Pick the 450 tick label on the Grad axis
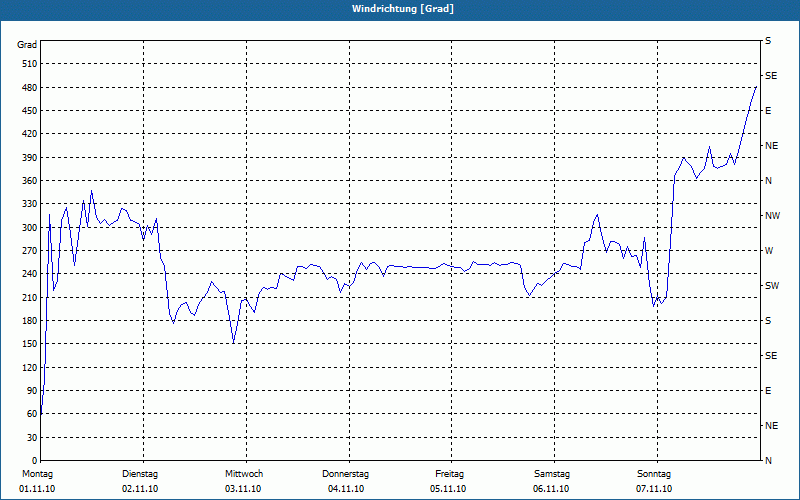 coord(30,111)
